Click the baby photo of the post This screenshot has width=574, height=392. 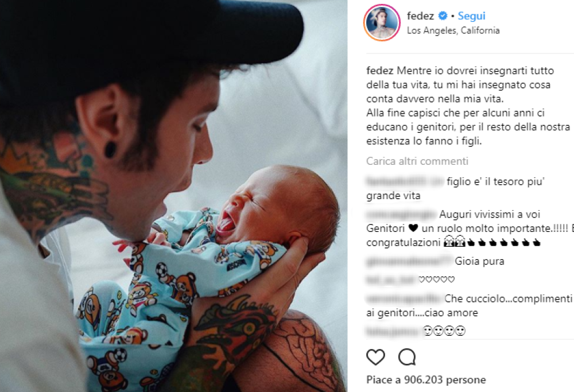point(173,196)
